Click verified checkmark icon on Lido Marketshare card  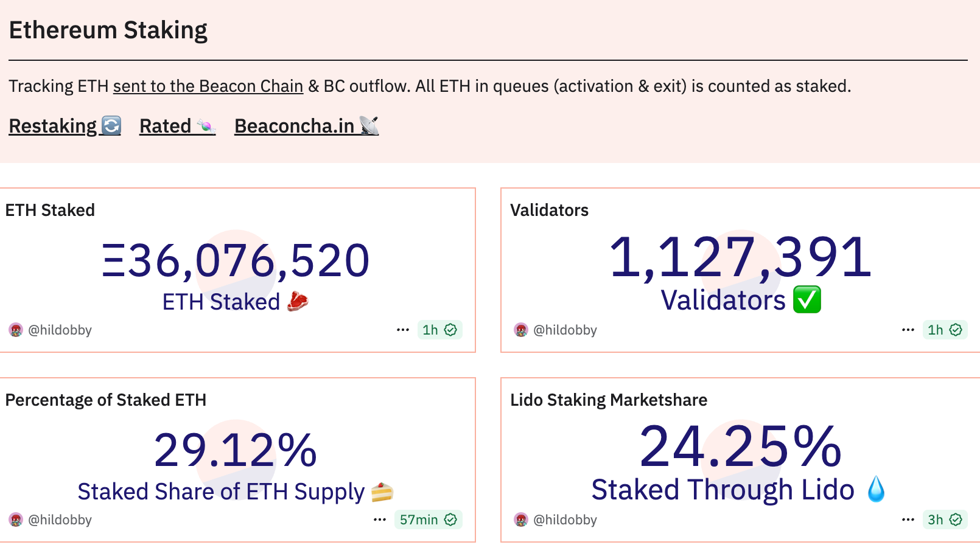pyautogui.click(x=956, y=520)
